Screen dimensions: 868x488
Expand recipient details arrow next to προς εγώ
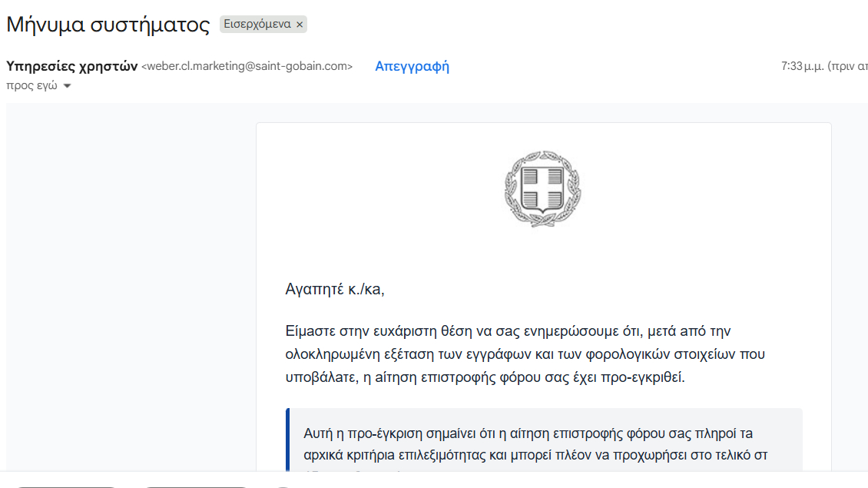pyautogui.click(x=67, y=86)
